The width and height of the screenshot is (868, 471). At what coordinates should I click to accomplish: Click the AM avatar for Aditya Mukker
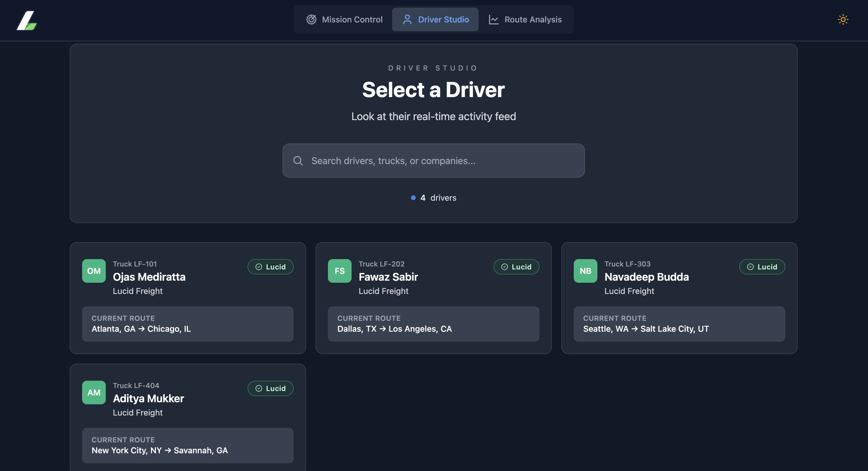tap(94, 392)
